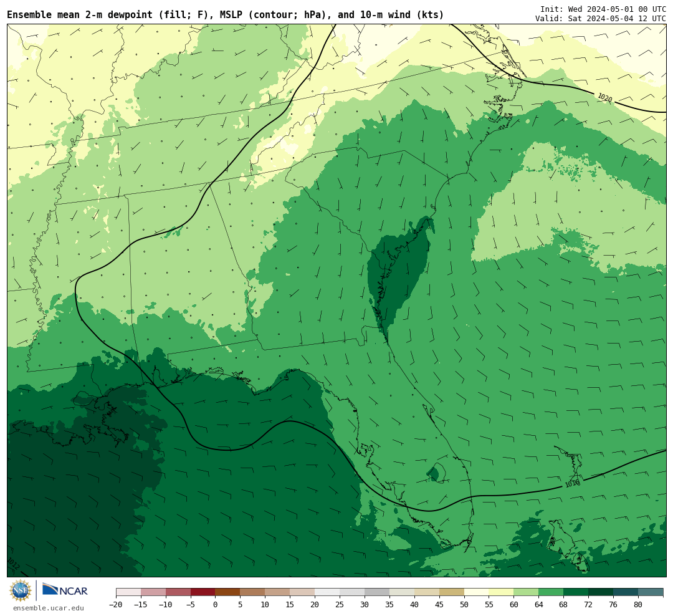Click the Init: Wed 2024-05-01 00 UTC text
The image size is (673, 616).
click(x=603, y=9)
